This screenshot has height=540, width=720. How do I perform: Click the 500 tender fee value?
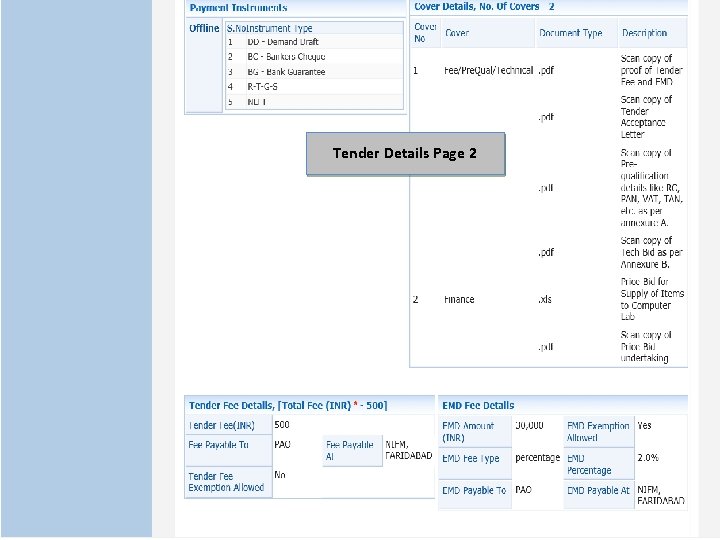[282, 425]
